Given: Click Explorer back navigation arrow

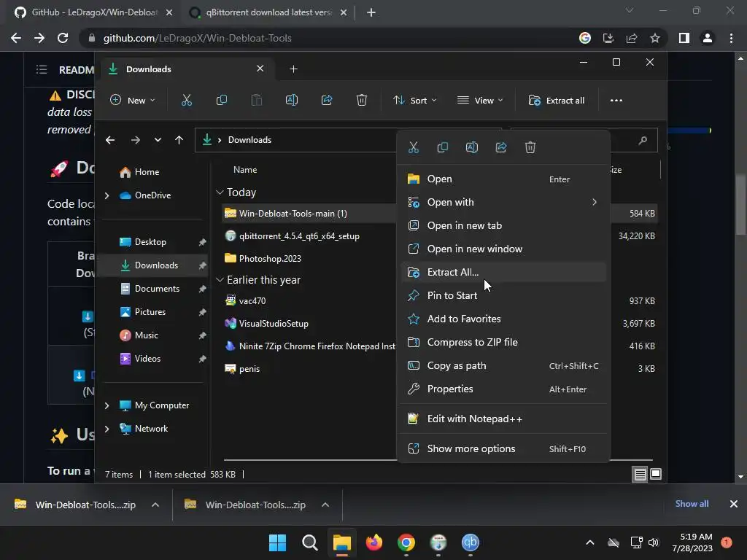Looking at the screenshot, I should coord(110,140).
